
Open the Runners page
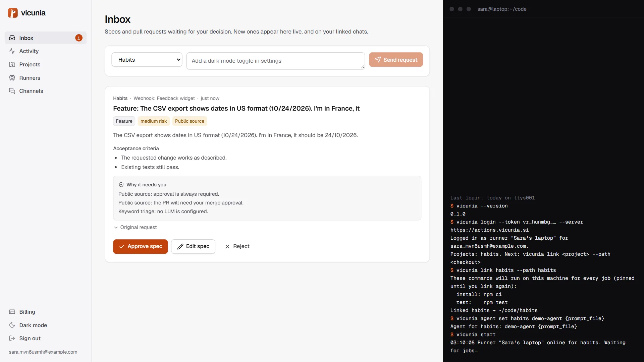pos(46,78)
